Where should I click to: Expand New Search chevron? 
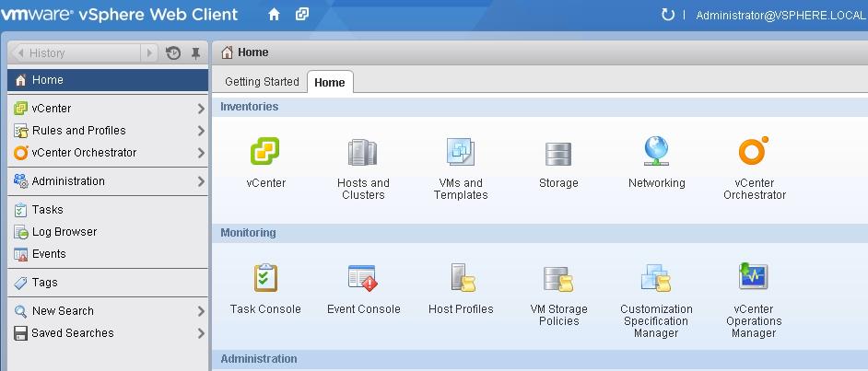pos(201,311)
